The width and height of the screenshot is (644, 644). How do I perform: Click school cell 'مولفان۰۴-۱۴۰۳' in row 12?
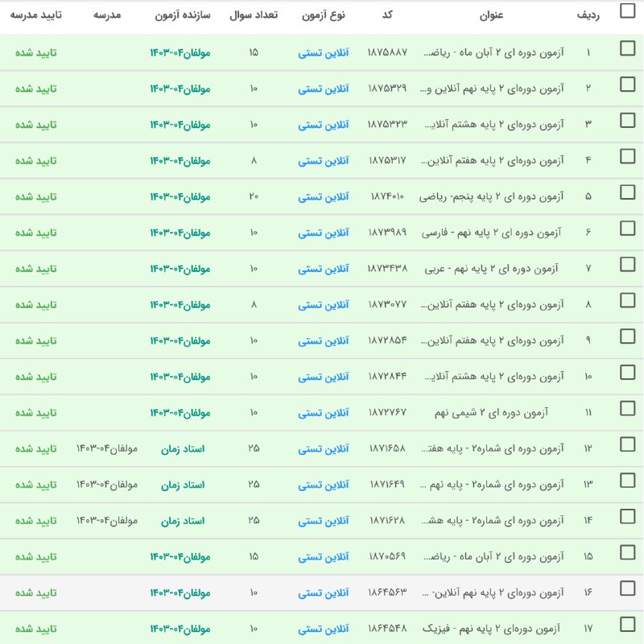coord(107,449)
